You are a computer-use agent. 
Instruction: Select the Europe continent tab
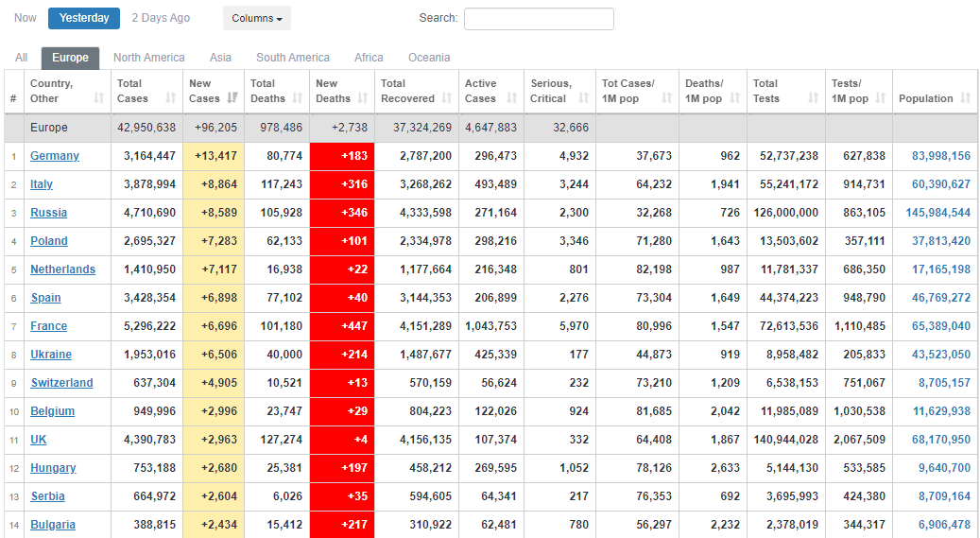pos(70,58)
